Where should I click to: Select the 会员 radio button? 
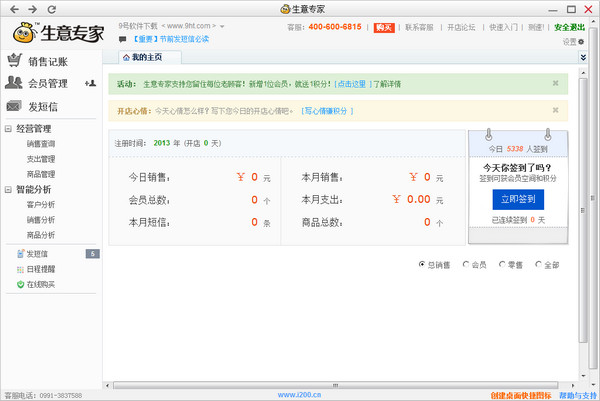pos(465,265)
